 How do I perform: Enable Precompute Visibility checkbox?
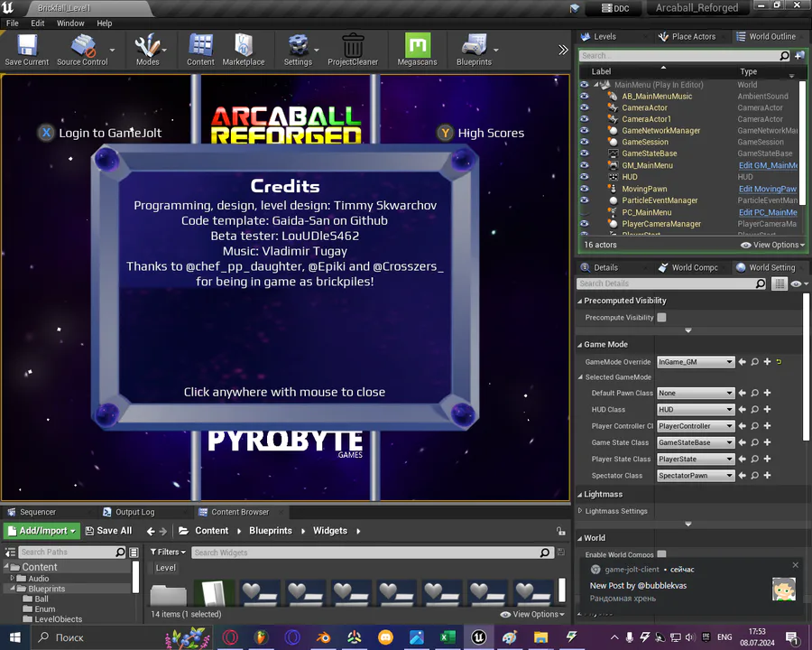(x=662, y=317)
